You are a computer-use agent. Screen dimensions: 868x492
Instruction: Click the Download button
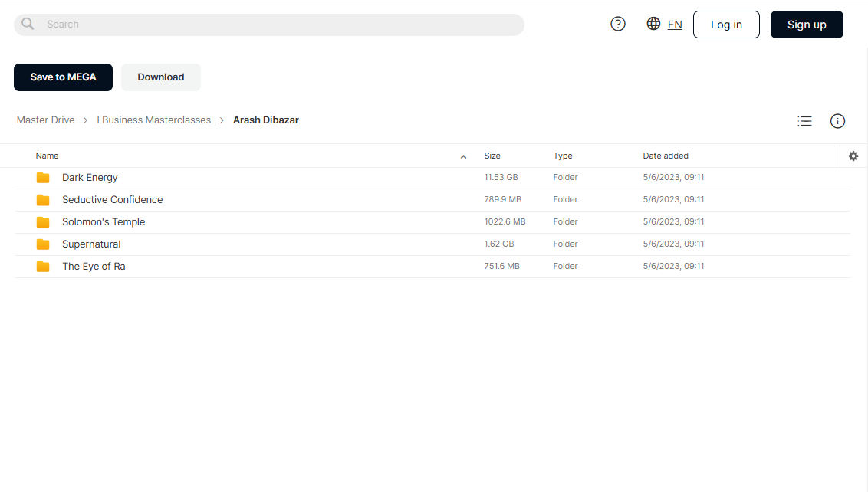[161, 77]
